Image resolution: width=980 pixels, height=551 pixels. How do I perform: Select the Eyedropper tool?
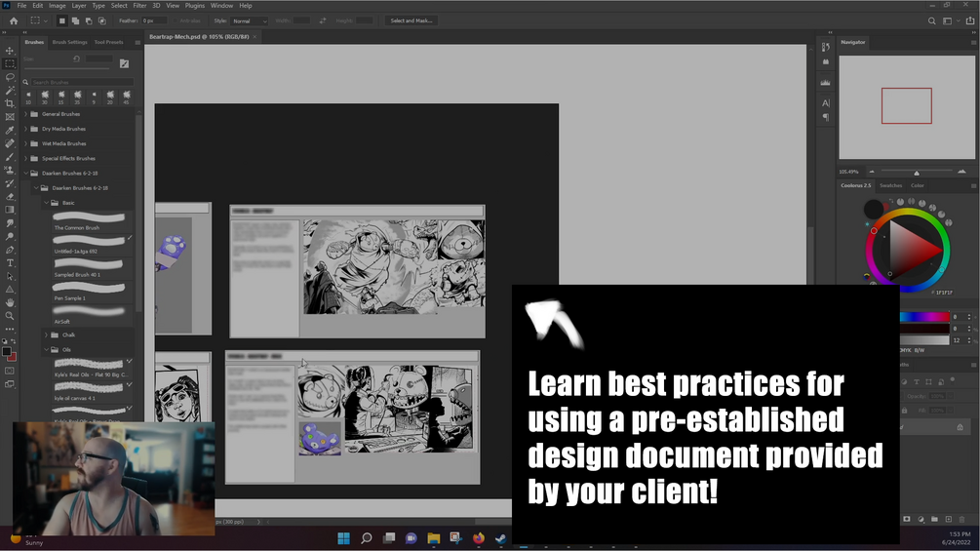tap(10, 130)
